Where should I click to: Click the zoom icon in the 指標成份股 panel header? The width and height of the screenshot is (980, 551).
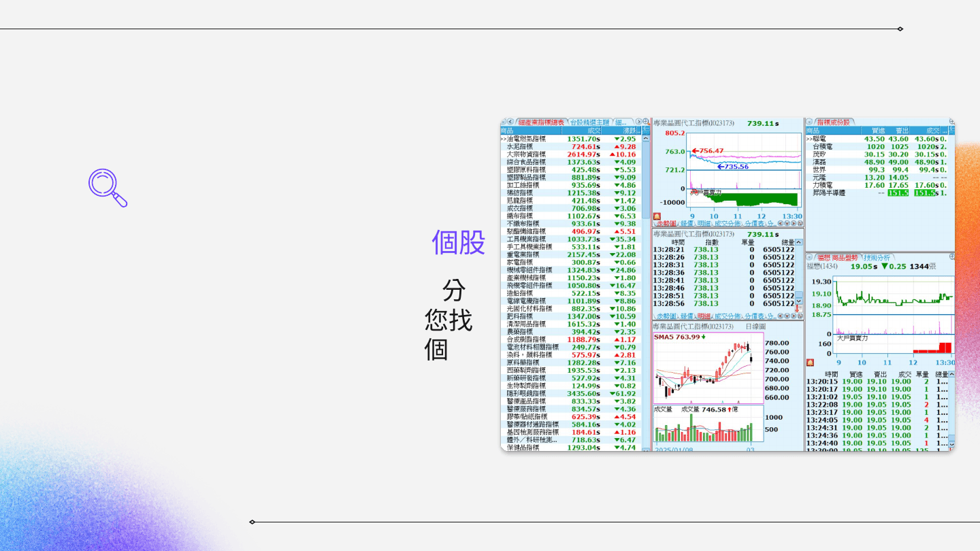(951, 122)
